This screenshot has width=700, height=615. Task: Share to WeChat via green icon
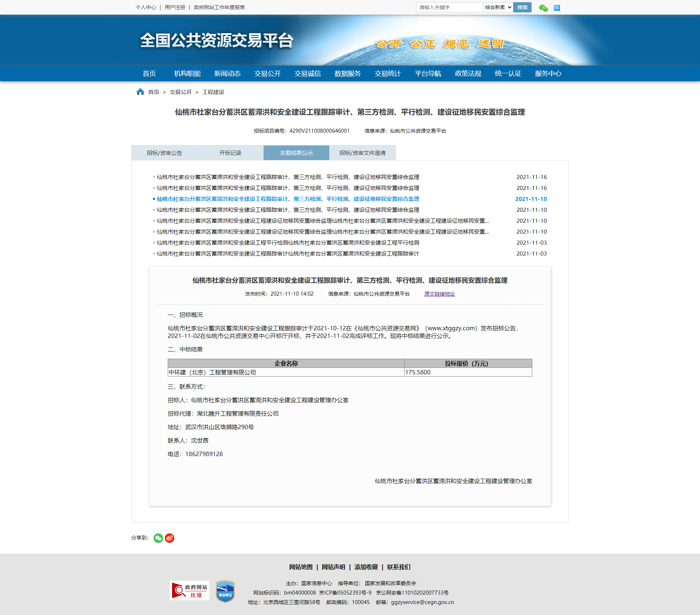tap(158, 538)
